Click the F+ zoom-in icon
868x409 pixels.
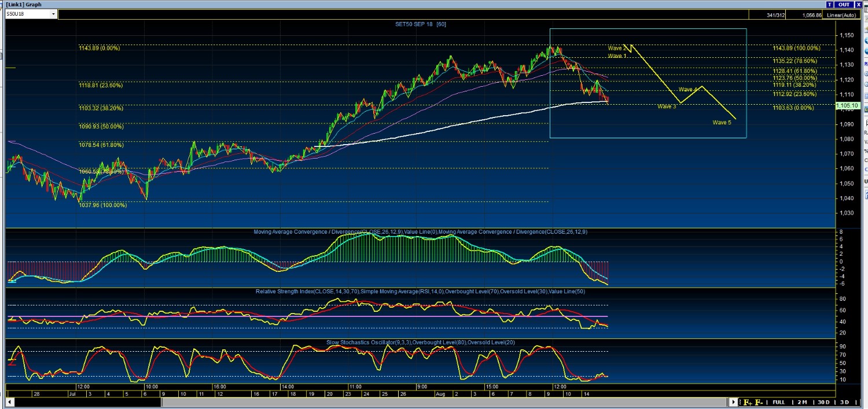[x=747, y=402]
